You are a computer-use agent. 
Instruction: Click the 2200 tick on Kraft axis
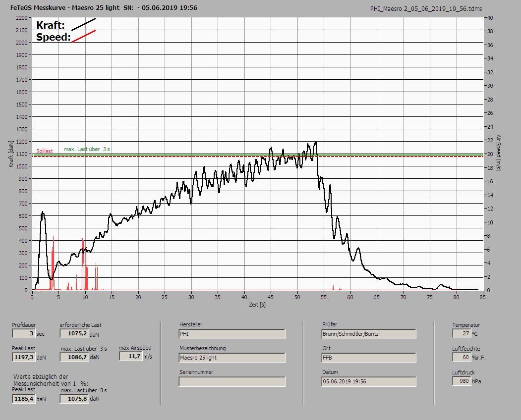21,18
